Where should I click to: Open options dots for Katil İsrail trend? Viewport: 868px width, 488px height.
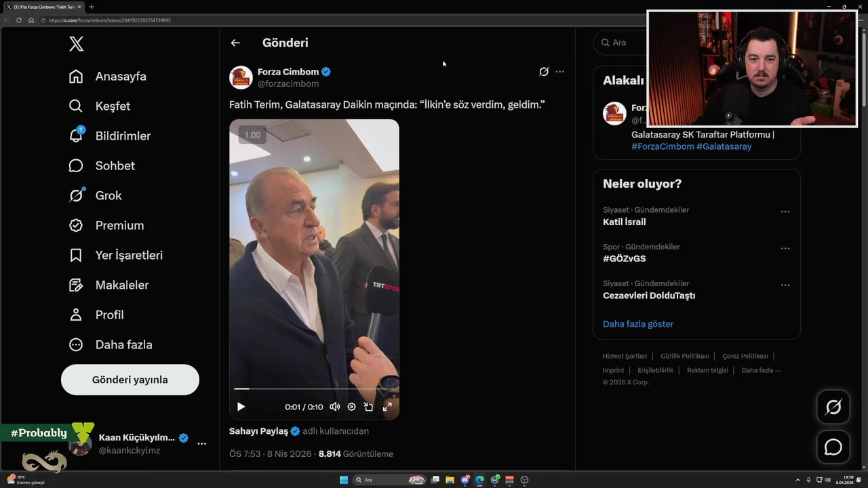tap(785, 211)
